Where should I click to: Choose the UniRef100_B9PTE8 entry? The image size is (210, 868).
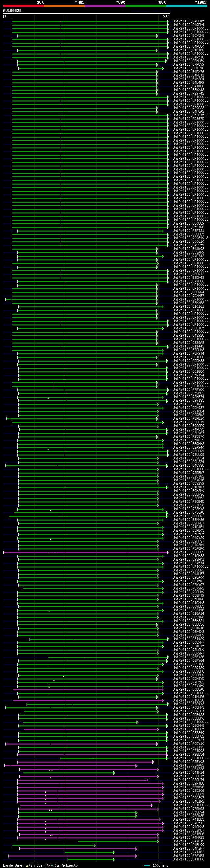click(188, 784)
